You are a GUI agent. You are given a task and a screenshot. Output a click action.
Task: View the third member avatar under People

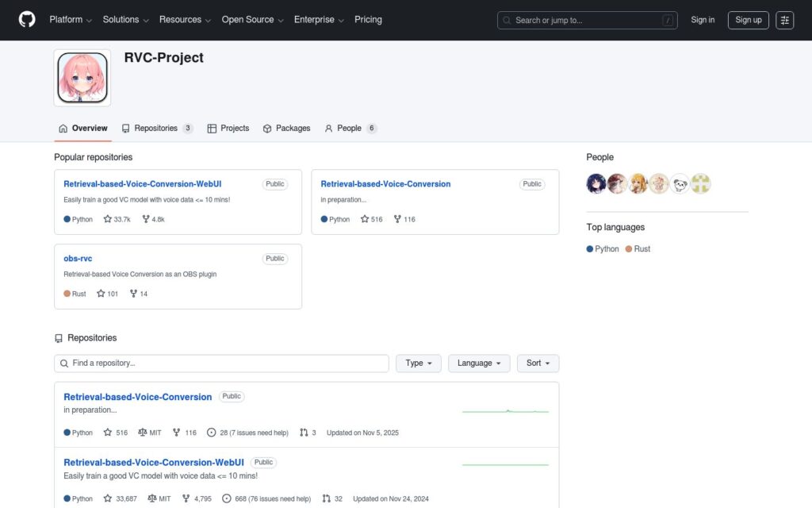638,183
